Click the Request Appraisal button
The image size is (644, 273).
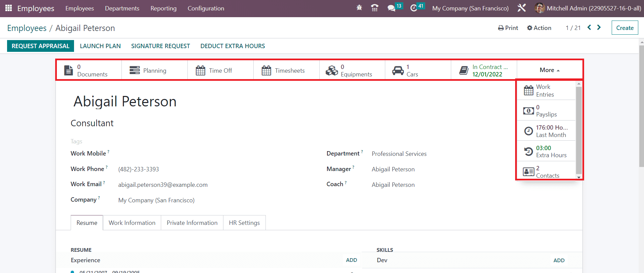pyautogui.click(x=40, y=46)
